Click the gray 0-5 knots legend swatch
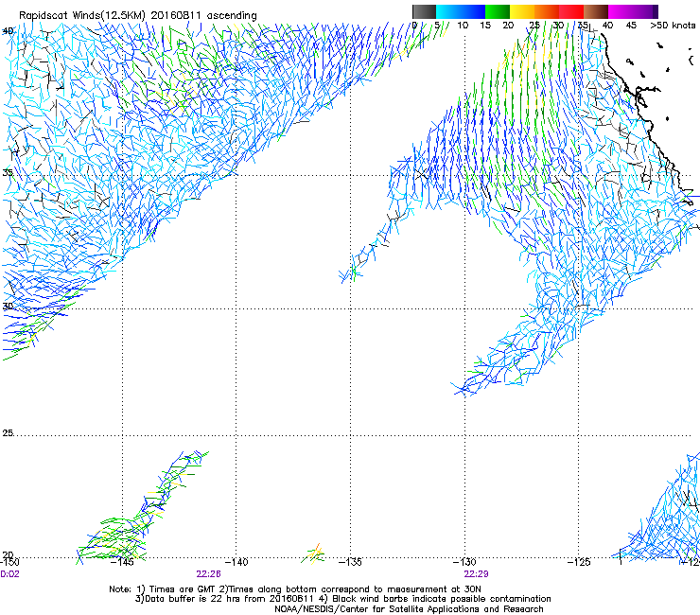The image size is (700, 615). pos(424,11)
